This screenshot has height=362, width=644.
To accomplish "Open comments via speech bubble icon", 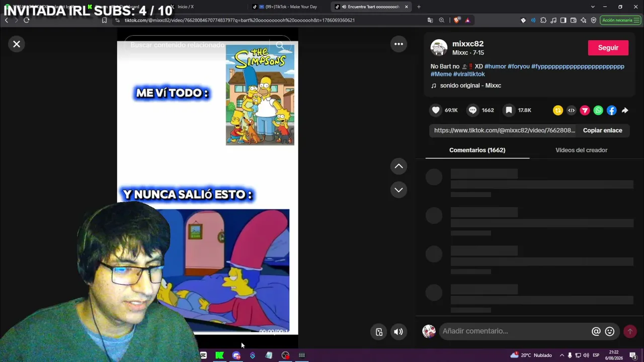I will pos(472,110).
